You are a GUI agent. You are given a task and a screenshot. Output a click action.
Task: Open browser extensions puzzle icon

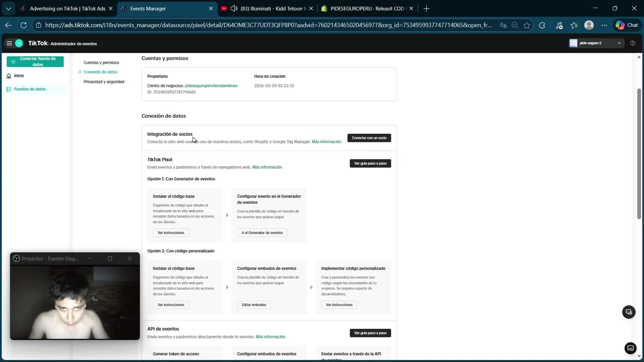click(x=542, y=25)
